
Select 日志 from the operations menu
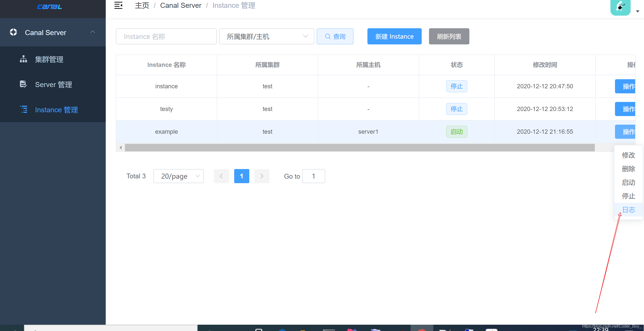click(629, 209)
